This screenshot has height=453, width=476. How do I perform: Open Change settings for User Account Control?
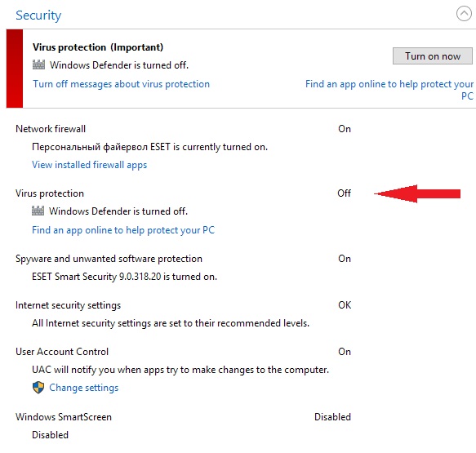84,388
